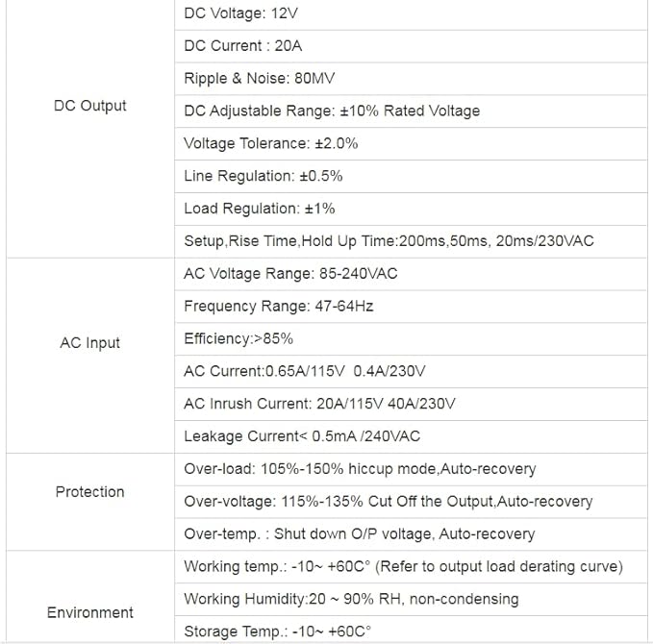Click the Setup, Rise Time, Hold Up Time row
Image resolution: width=653 pixels, height=644 pixels.
coord(389,241)
